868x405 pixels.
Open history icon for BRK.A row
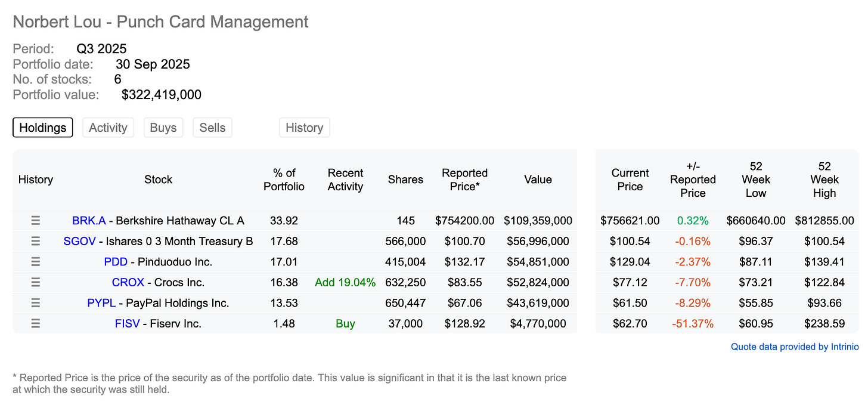[x=36, y=221]
